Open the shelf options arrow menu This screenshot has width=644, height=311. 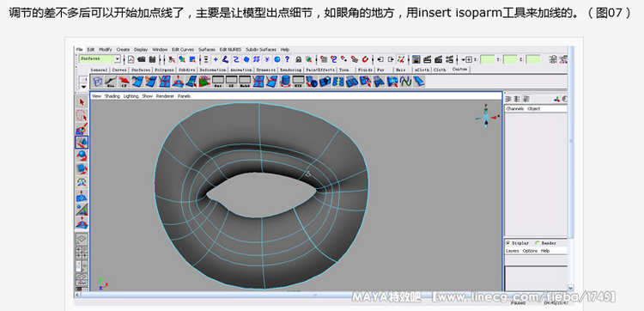tap(84, 87)
